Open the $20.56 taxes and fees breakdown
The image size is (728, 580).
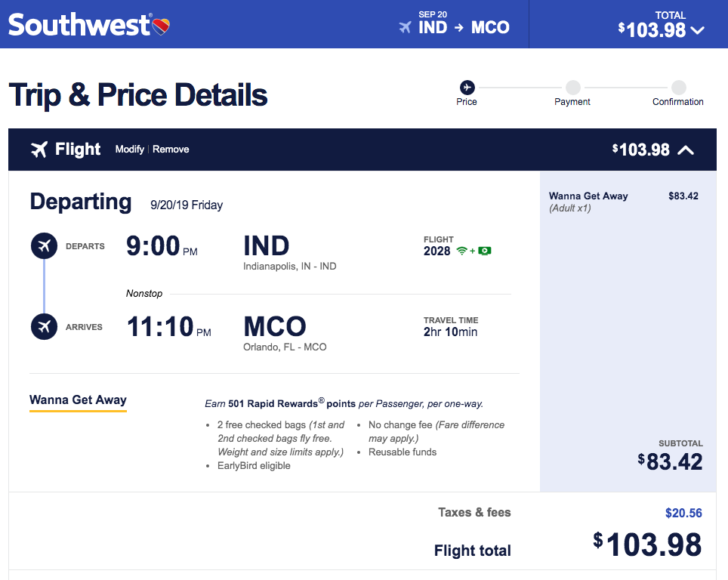coord(683,514)
